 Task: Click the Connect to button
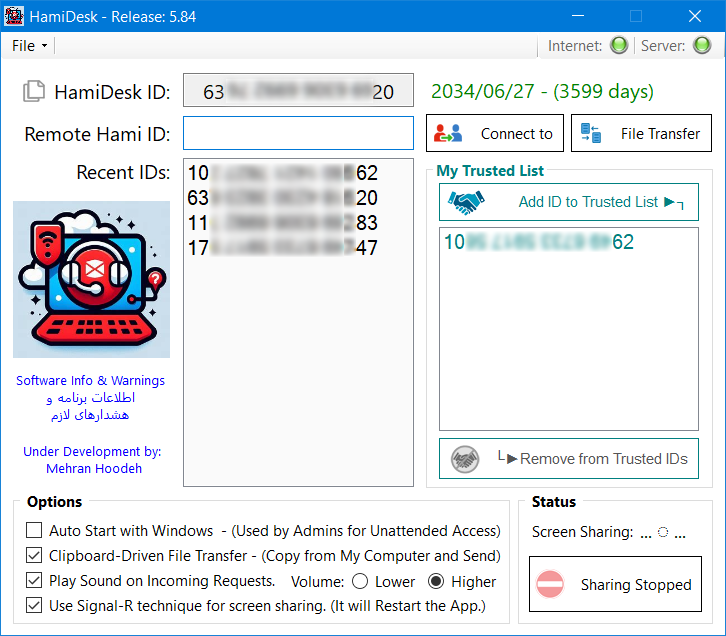click(494, 133)
